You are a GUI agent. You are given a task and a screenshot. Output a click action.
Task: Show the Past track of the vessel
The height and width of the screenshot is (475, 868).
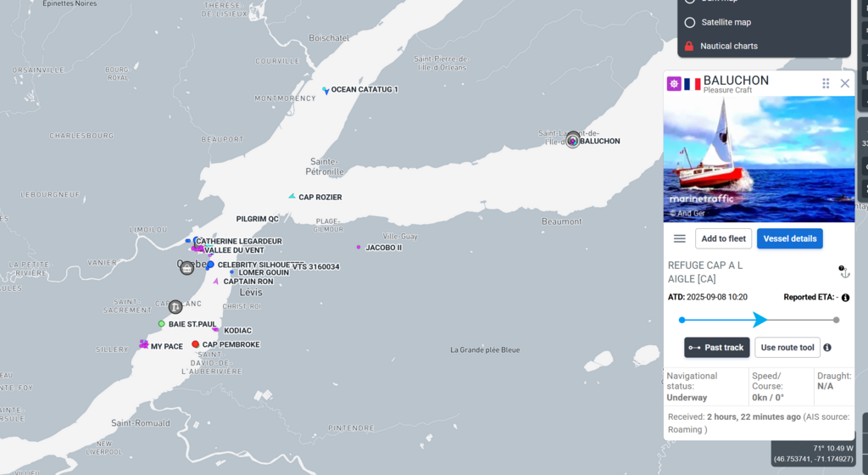(x=716, y=347)
